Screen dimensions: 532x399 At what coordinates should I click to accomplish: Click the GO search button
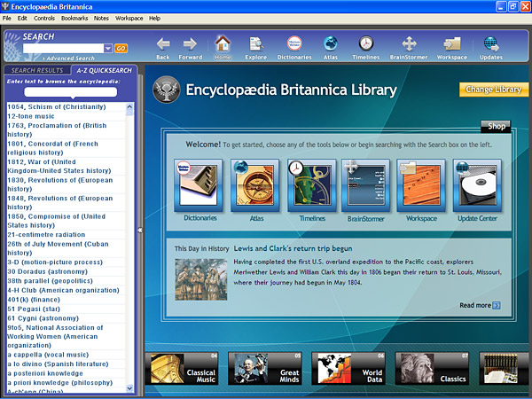pos(121,48)
